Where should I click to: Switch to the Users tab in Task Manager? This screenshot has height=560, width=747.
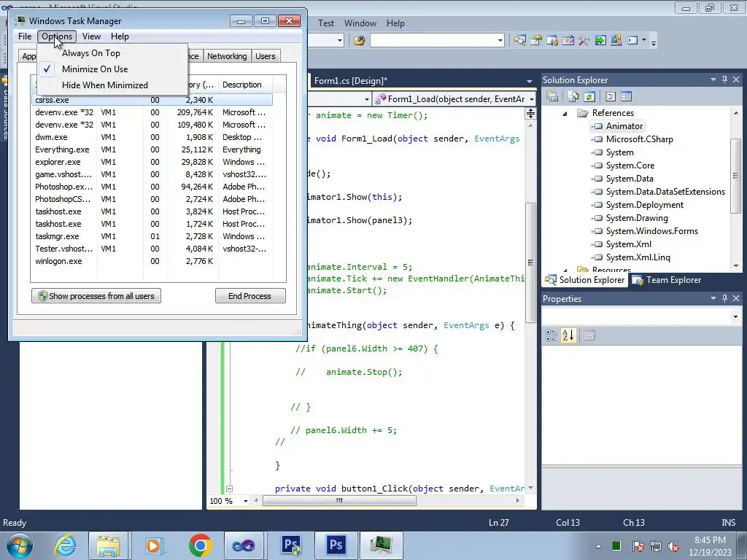pyautogui.click(x=266, y=56)
